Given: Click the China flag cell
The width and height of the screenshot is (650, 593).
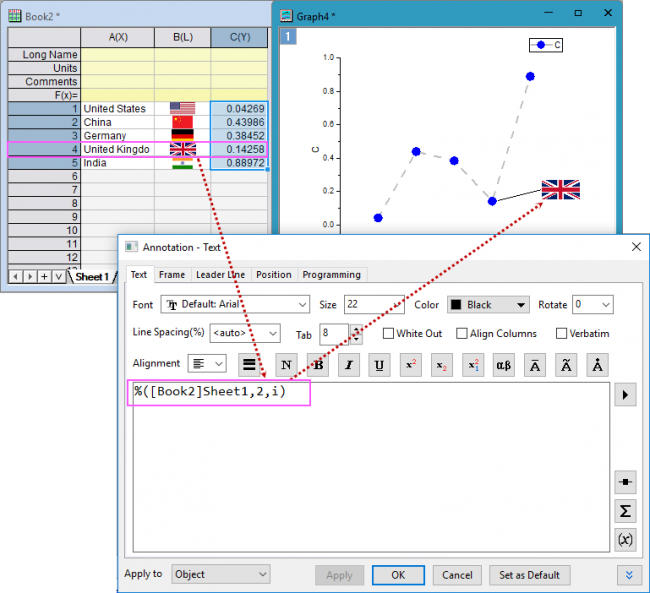Looking at the screenshot, I should click(183, 122).
